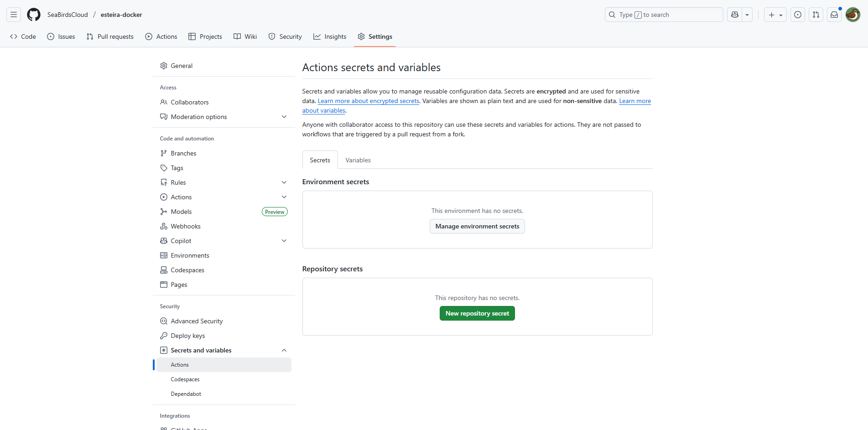Select the Settings tab
The height and width of the screenshot is (430, 868).
pos(375,36)
